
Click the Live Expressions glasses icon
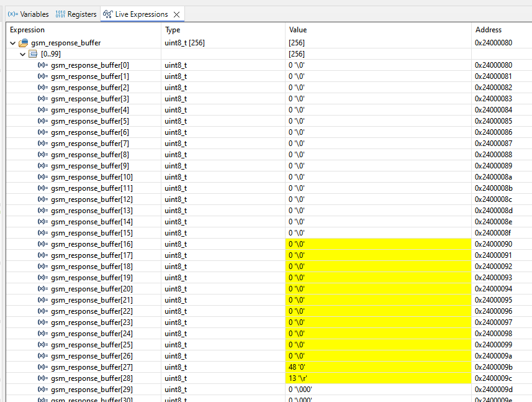coord(108,14)
